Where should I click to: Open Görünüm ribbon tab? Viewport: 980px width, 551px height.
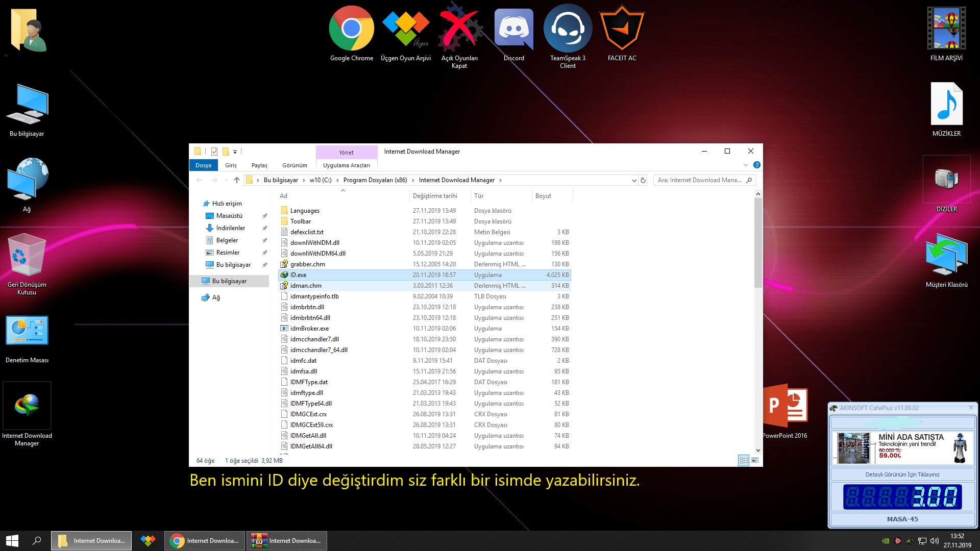point(295,165)
